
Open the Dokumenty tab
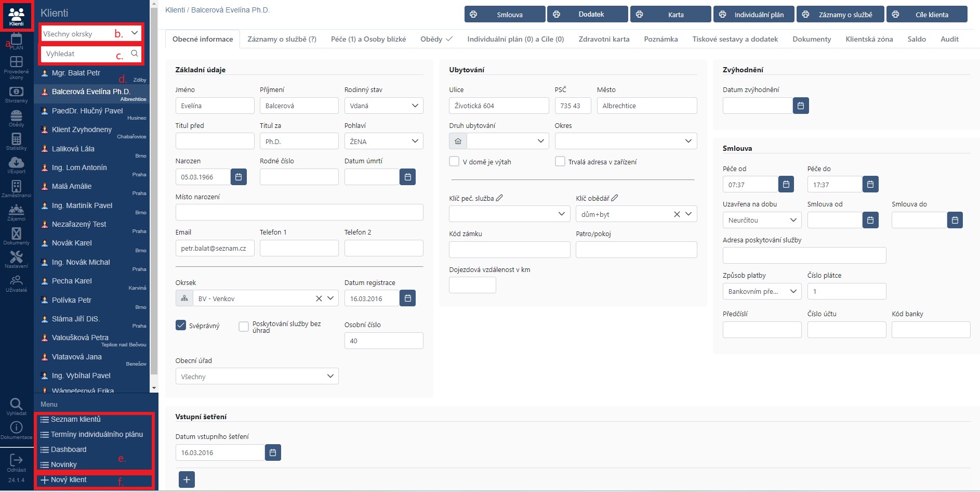[x=812, y=39]
